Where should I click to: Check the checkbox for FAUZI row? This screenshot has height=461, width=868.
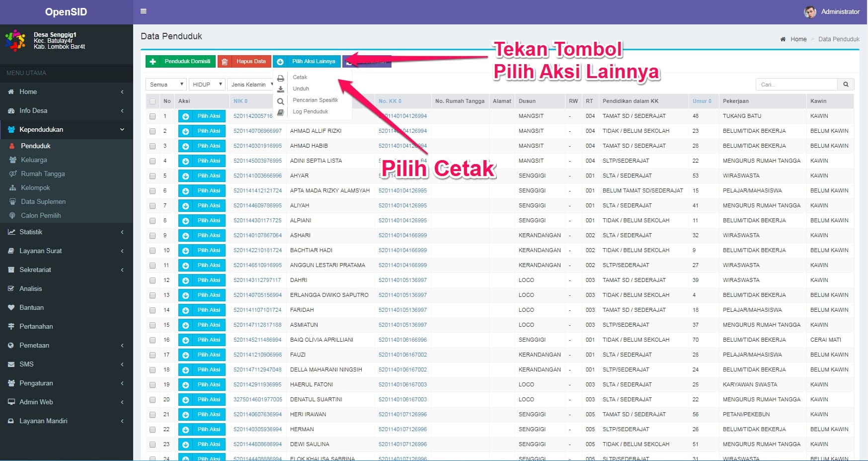point(153,355)
